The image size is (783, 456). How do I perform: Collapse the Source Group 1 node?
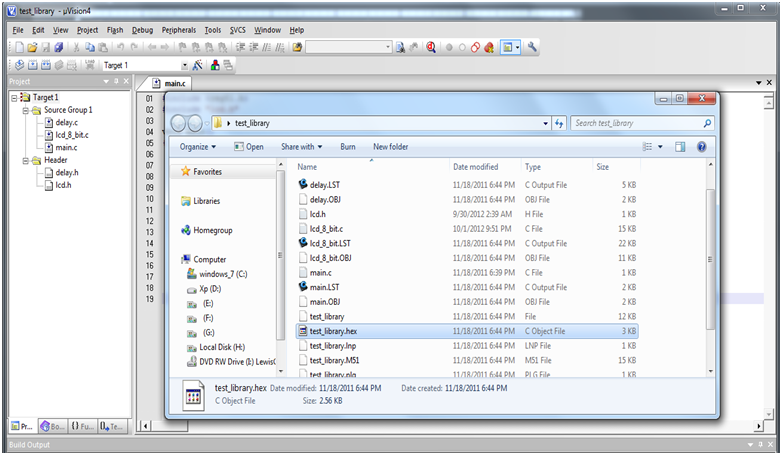(26, 110)
